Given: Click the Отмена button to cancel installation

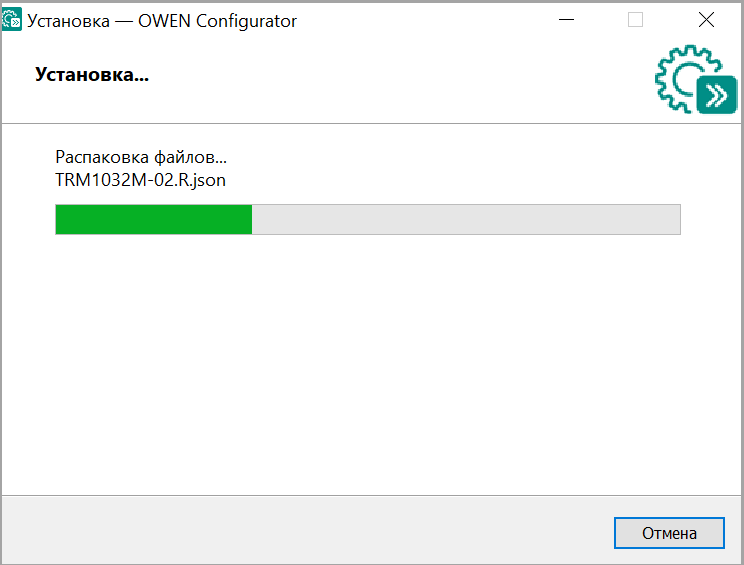Looking at the screenshot, I should (x=669, y=533).
